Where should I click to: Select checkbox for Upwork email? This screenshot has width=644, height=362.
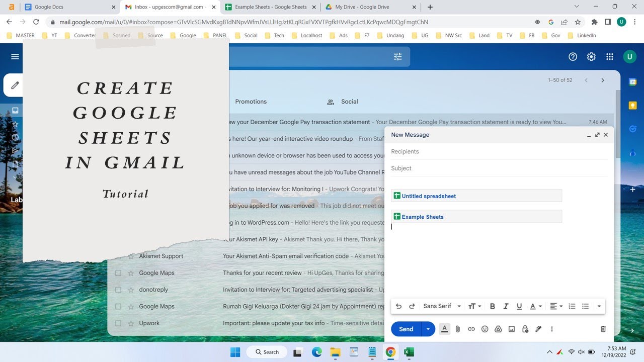[x=118, y=323]
